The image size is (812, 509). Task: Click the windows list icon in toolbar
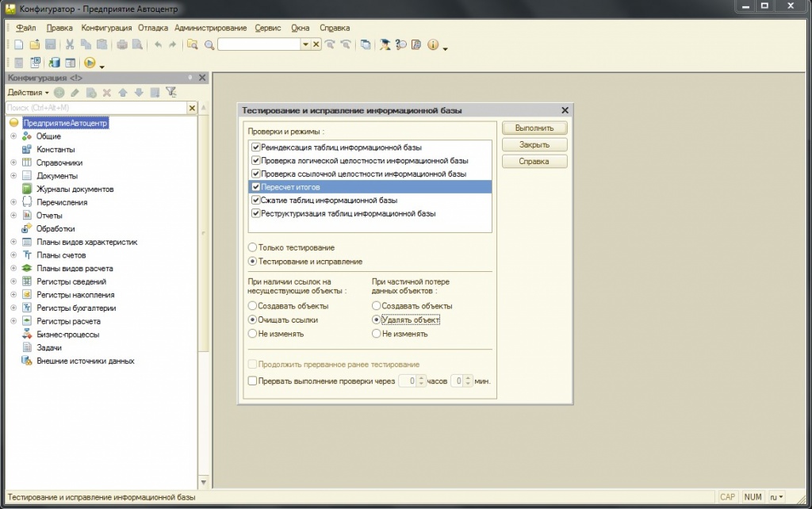click(366, 45)
